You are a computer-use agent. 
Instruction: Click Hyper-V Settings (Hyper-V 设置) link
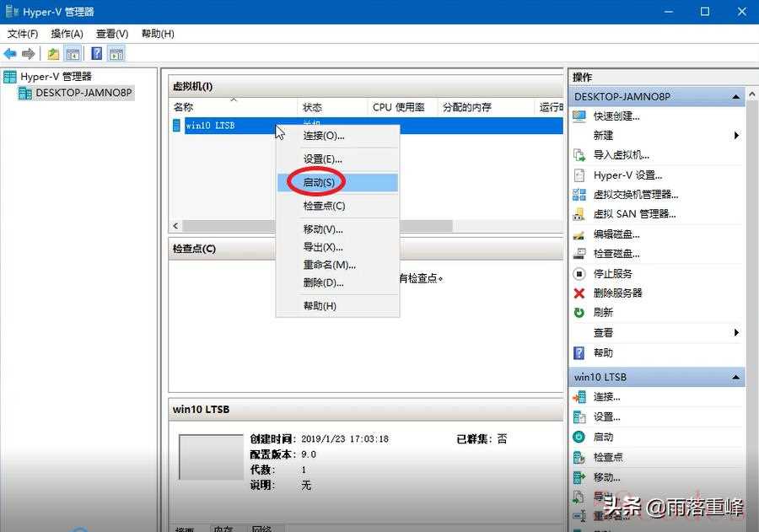627,175
